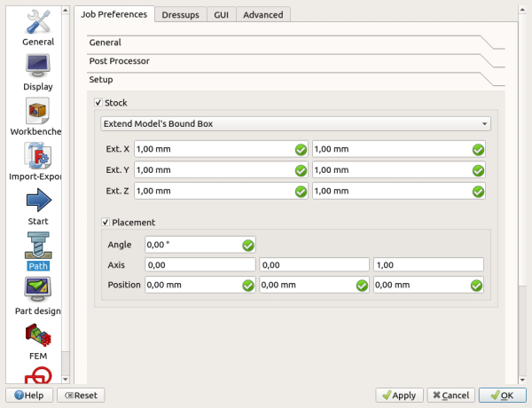Switch to Dressups tab
532x408 pixels.
[181, 15]
